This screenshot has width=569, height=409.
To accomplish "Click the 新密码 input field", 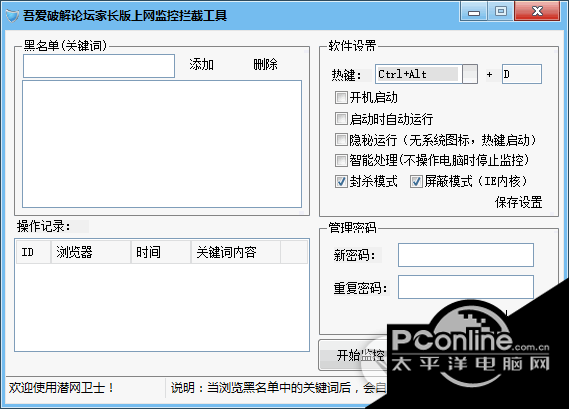I will (x=466, y=255).
